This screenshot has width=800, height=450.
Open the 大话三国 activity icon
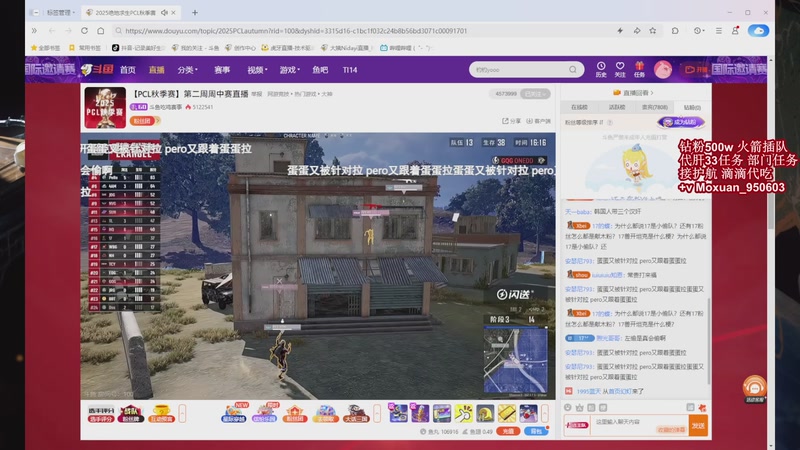coord(356,413)
